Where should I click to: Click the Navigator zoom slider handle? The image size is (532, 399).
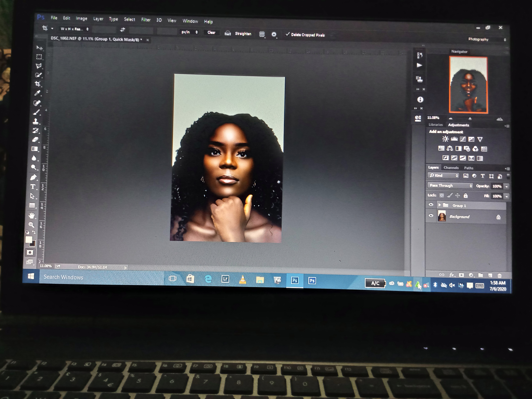click(x=470, y=119)
